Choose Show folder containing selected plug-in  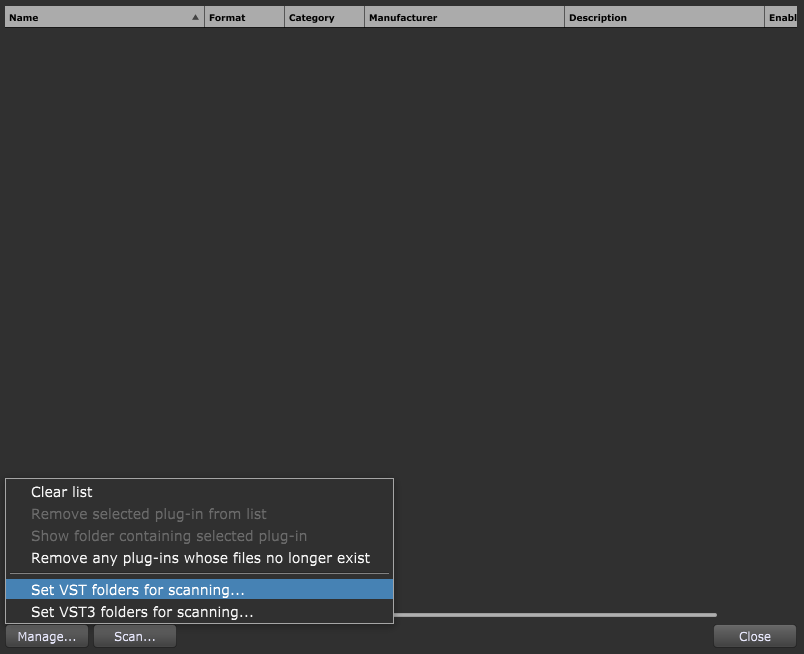[199, 536]
